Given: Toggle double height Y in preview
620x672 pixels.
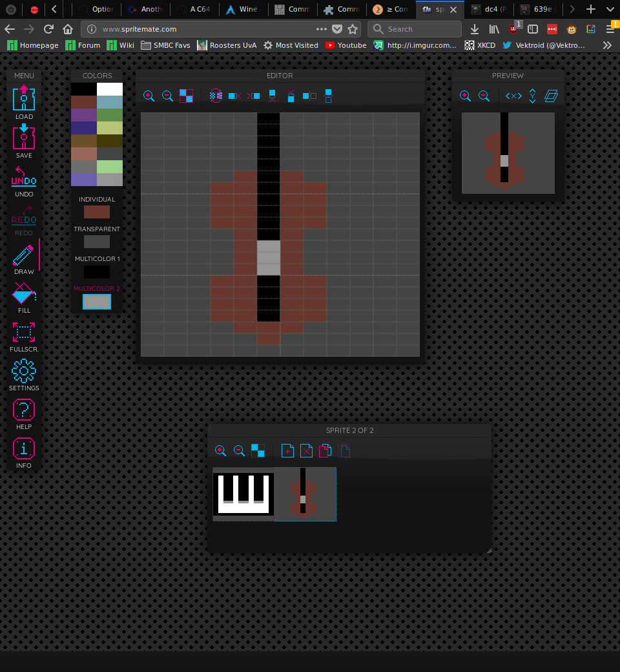Looking at the screenshot, I should click(x=532, y=96).
